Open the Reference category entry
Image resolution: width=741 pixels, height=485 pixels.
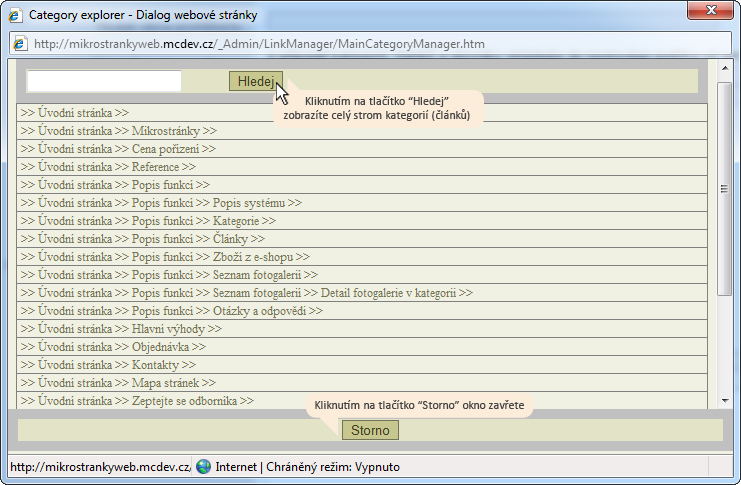tap(362, 167)
